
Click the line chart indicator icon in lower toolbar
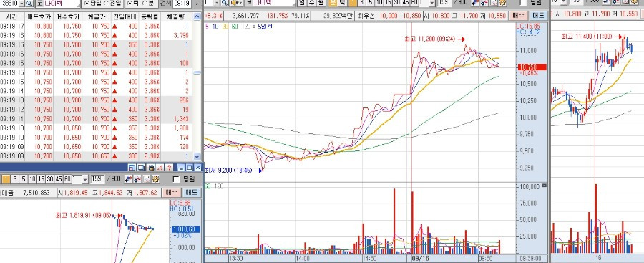tap(137, 179)
